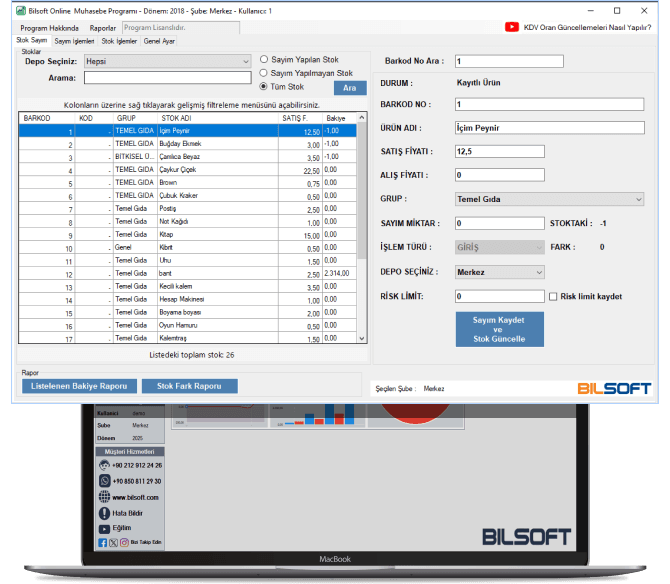The image size is (670, 584).
Task: Open the Depo Seçiniz Merkez dropdown
Action: tap(500, 272)
